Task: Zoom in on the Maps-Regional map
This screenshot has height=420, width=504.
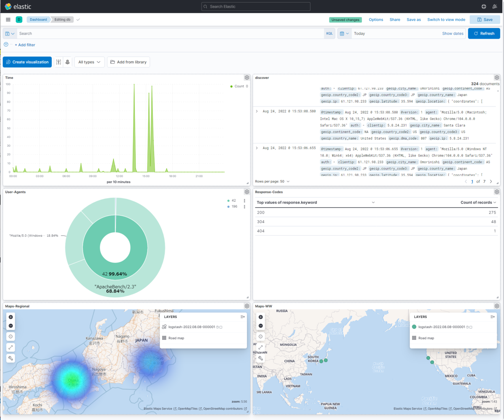Action: (11, 317)
